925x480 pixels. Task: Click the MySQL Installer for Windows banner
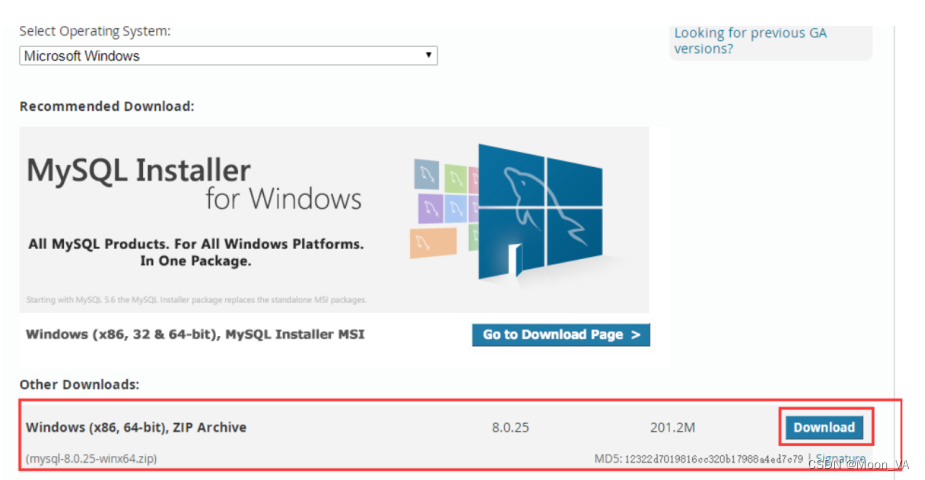tap(334, 219)
